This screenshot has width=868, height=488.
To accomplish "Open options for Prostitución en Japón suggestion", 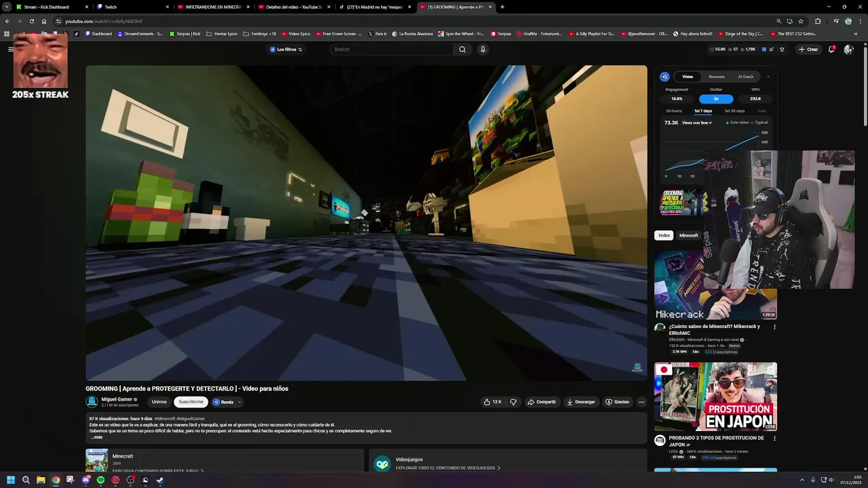I will (774, 439).
